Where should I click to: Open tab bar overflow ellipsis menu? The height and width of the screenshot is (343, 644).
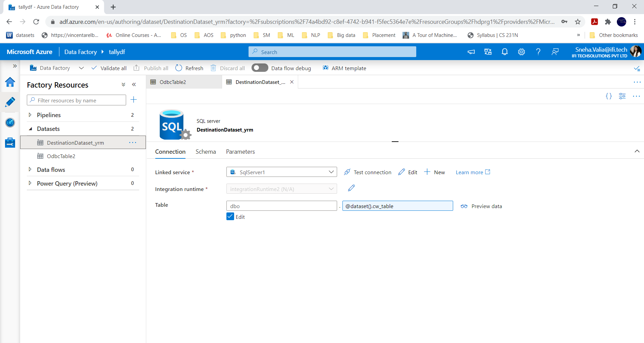637,82
